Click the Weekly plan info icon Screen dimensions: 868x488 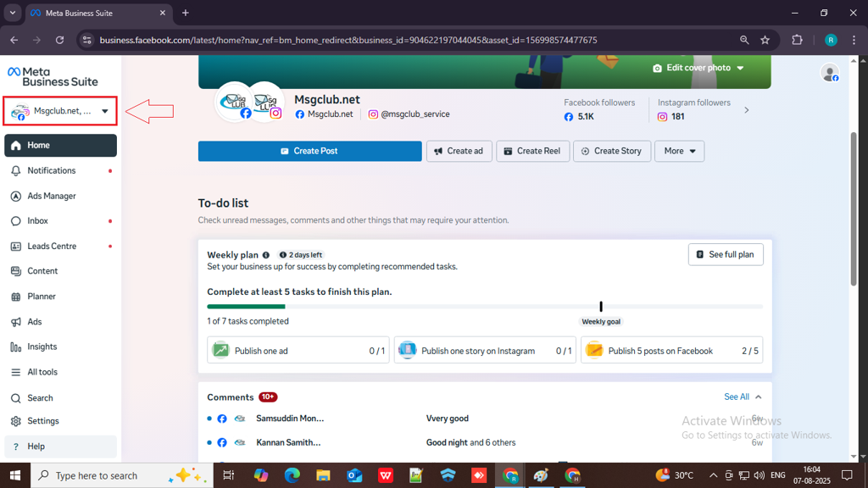(x=265, y=255)
